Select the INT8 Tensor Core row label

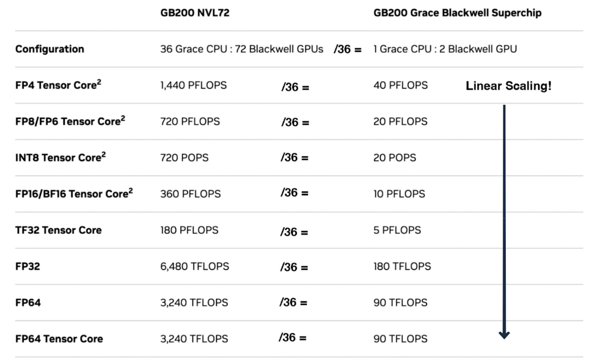(60, 157)
